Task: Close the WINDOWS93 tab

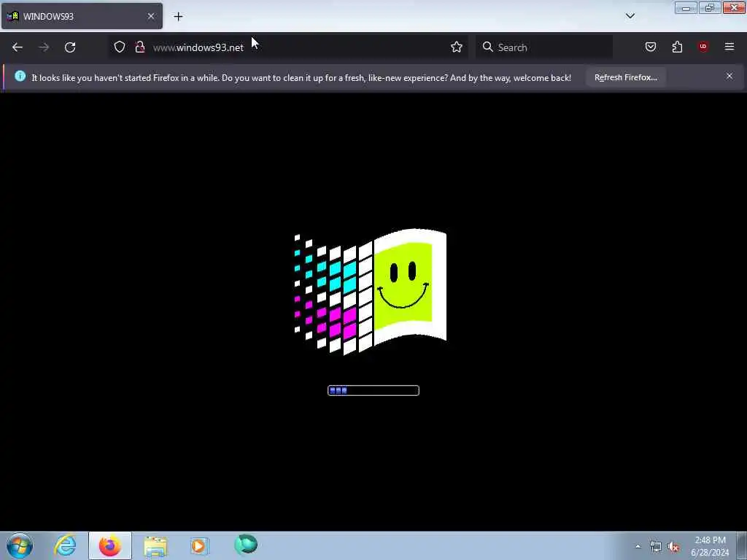Action: (151, 16)
